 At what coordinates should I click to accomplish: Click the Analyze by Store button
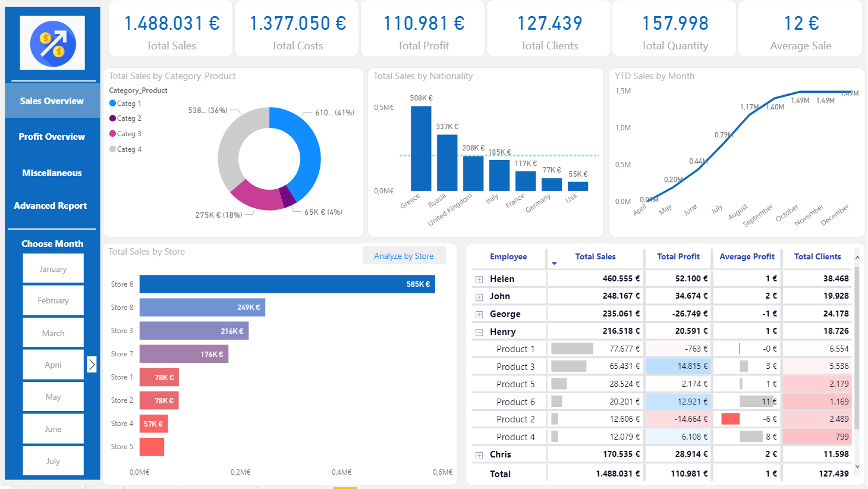404,256
